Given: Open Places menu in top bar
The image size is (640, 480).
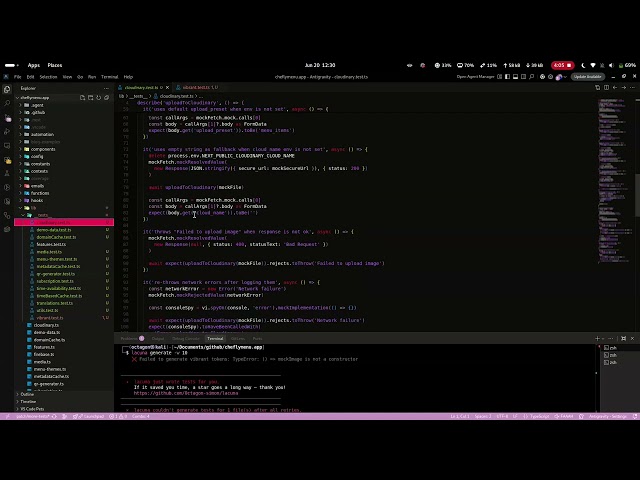Looking at the screenshot, I should (x=55, y=65).
